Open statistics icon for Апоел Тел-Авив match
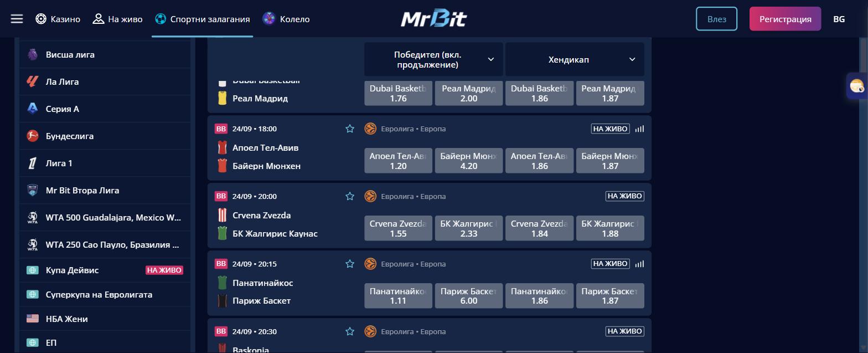 (639, 129)
